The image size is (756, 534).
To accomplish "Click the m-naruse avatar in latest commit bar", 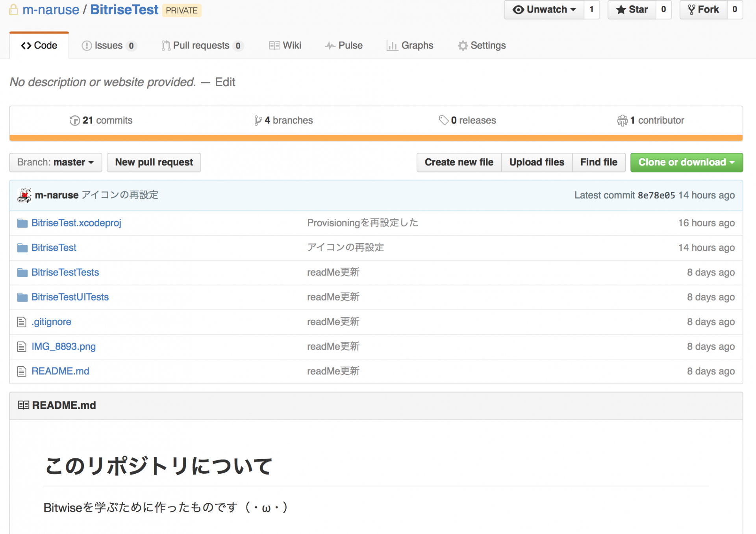I will pos(24,195).
